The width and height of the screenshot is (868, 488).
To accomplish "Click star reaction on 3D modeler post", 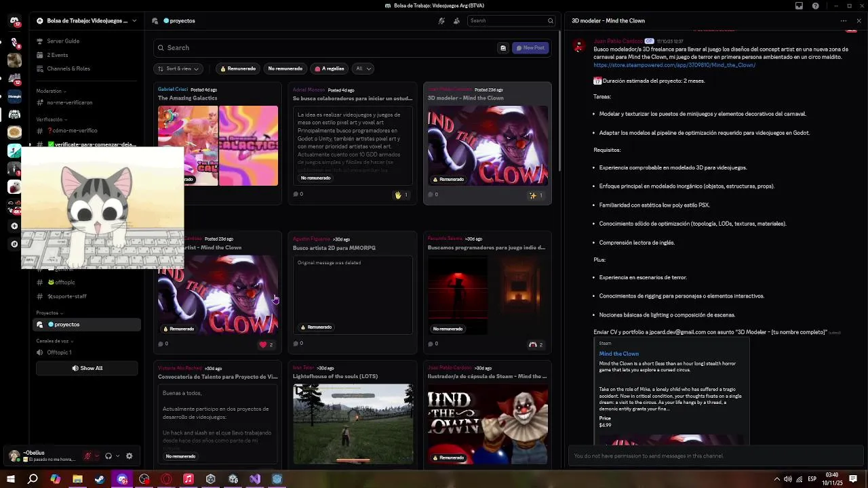I will click(x=536, y=195).
